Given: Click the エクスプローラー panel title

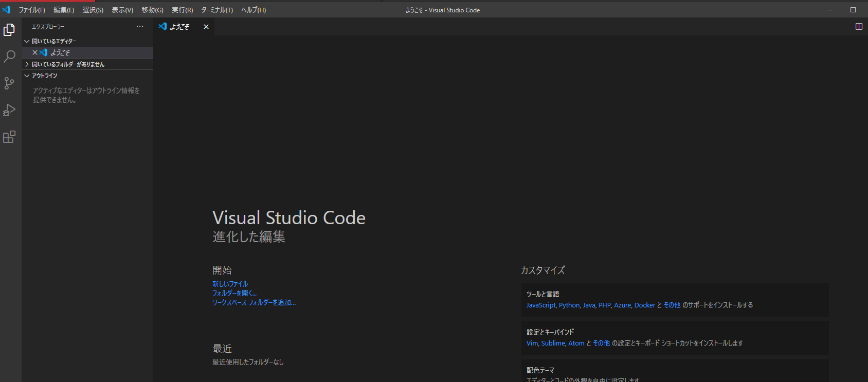Looking at the screenshot, I should point(48,27).
